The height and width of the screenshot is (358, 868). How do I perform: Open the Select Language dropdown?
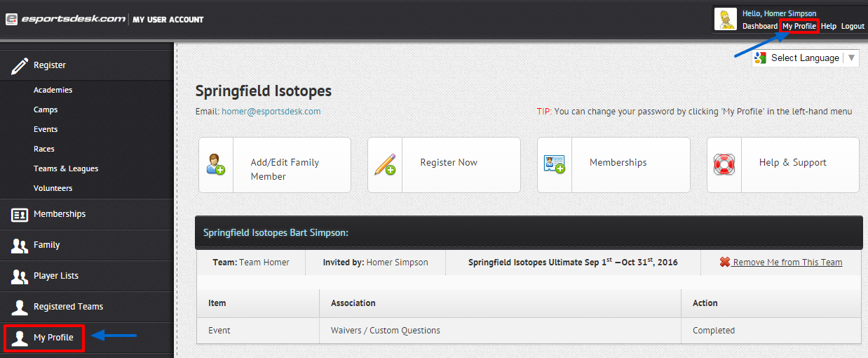(x=806, y=58)
